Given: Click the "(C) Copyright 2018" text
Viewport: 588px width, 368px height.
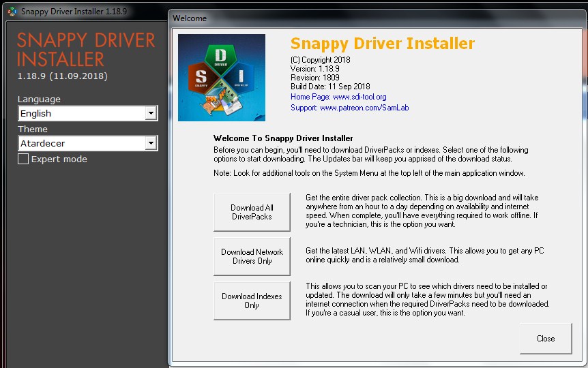Looking at the screenshot, I should pyautogui.click(x=320, y=59).
